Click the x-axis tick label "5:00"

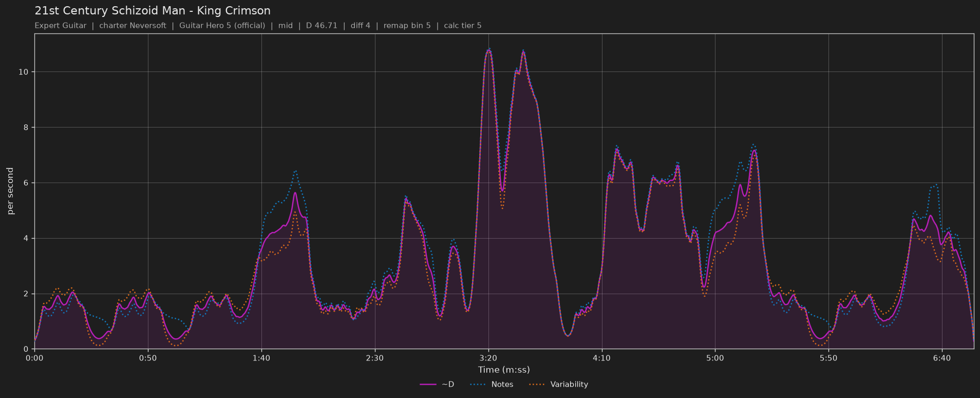tap(715, 358)
